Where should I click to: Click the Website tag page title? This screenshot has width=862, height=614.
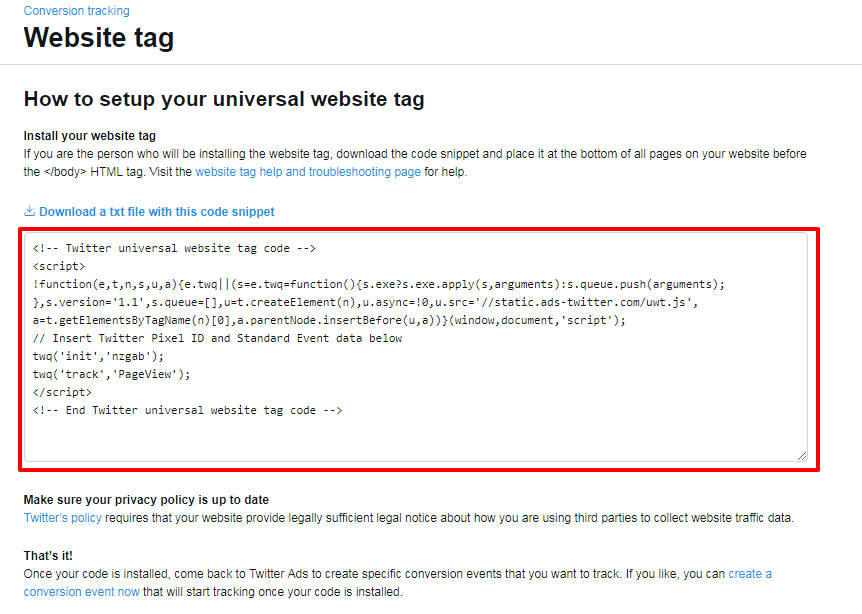99,38
